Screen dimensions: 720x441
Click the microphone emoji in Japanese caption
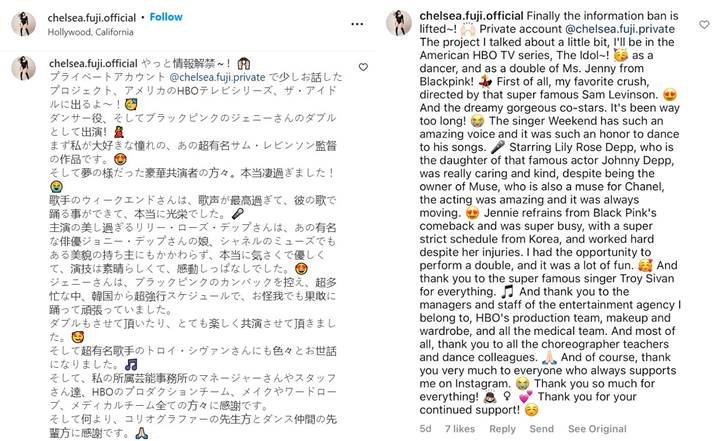click(x=237, y=214)
